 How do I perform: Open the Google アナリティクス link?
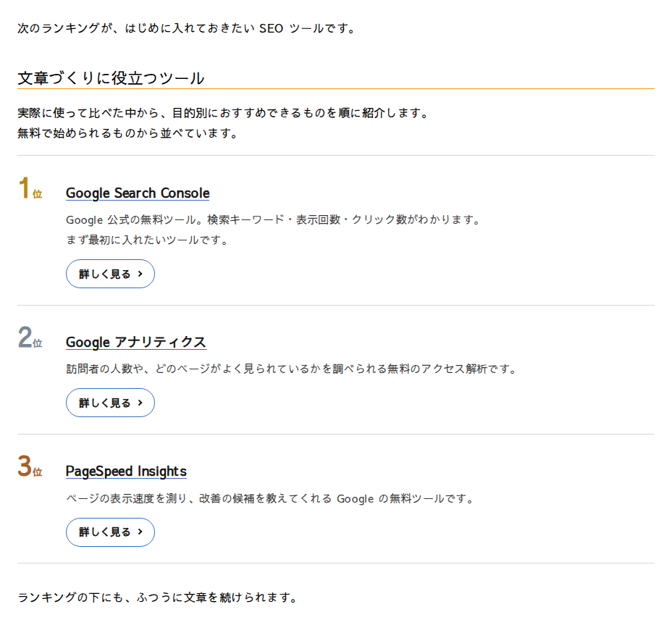136,342
